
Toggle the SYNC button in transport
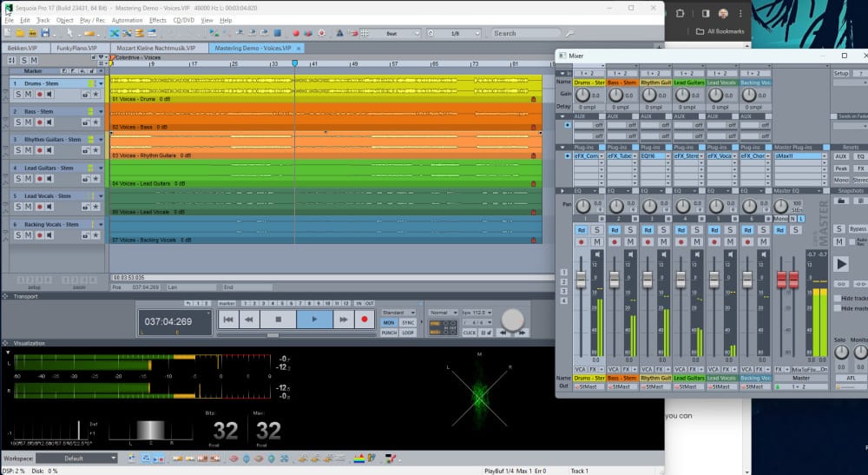coord(408,322)
